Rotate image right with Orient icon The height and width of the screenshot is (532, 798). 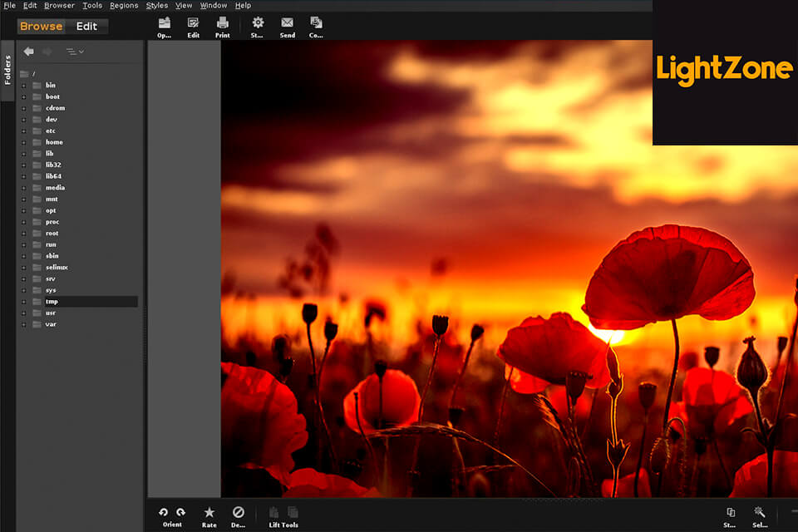(x=180, y=512)
